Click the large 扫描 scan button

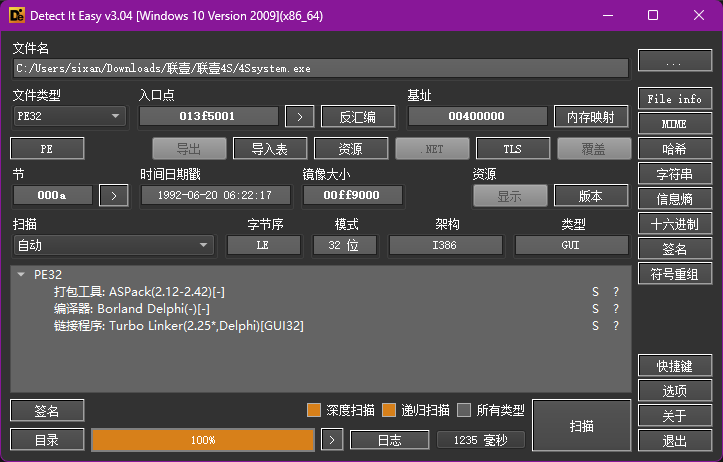coord(581,426)
